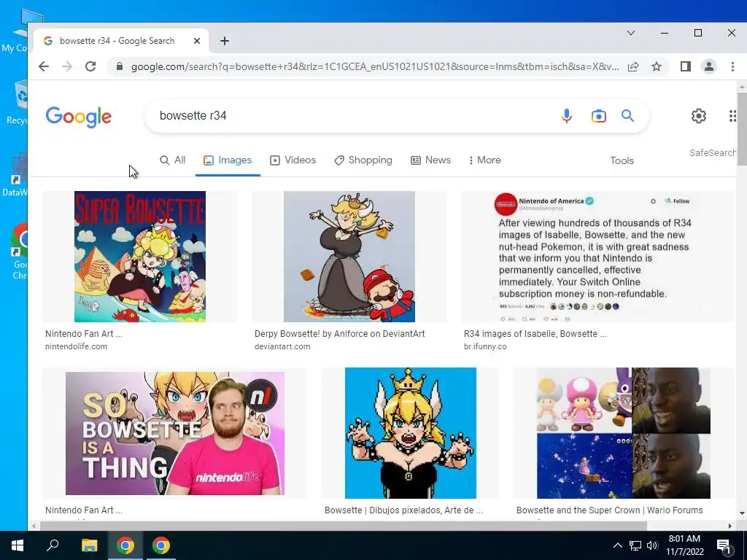Click the forward navigation arrow
The height and width of the screenshot is (560, 747).
coord(67,66)
